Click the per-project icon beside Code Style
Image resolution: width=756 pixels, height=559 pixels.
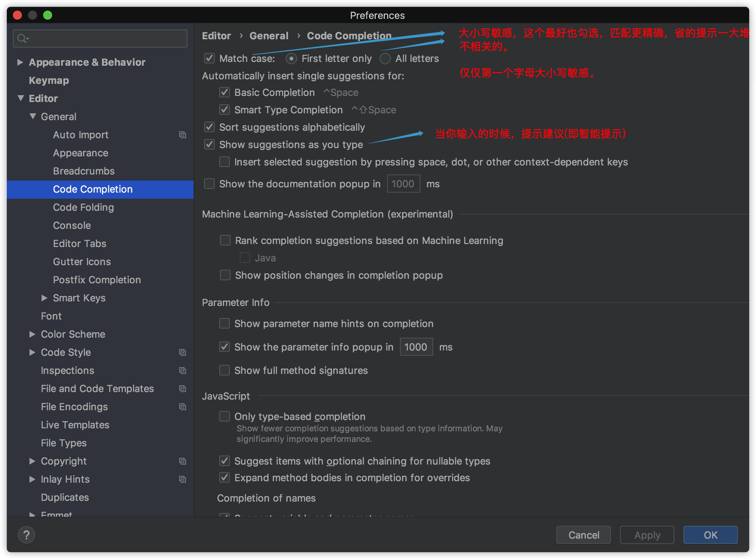pos(183,352)
